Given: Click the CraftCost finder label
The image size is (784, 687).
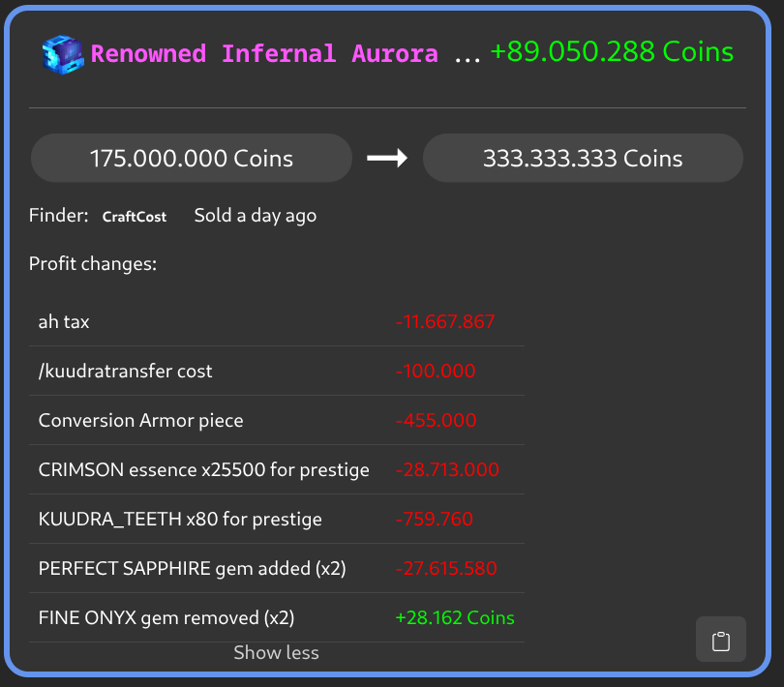Looking at the screenshot, I should click(x=135, y=217).
